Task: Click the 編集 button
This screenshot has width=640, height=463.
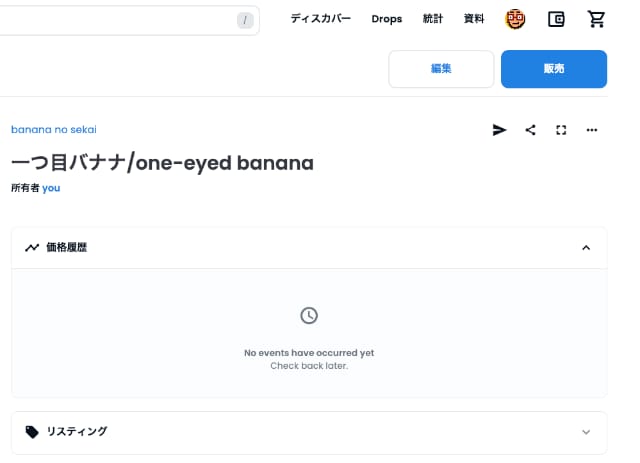Action: [441, 69]
